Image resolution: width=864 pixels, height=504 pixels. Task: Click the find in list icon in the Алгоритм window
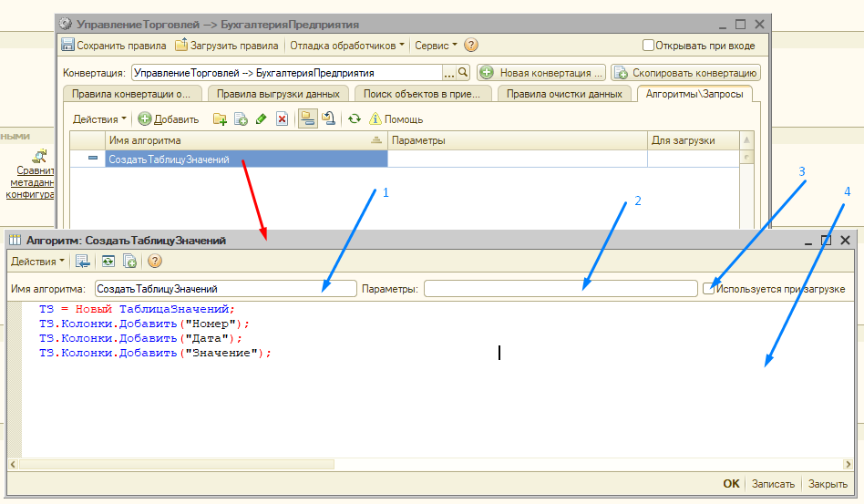pyautogui.click(x=83, y=261)
